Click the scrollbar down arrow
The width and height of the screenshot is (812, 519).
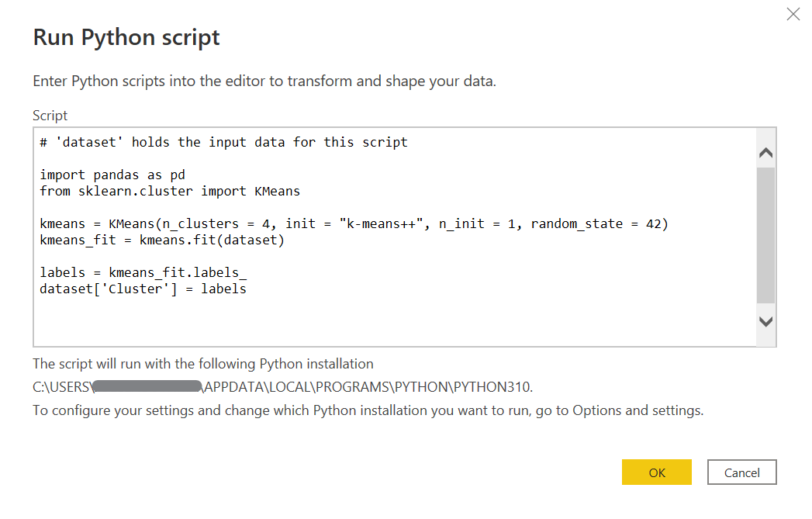765,320
